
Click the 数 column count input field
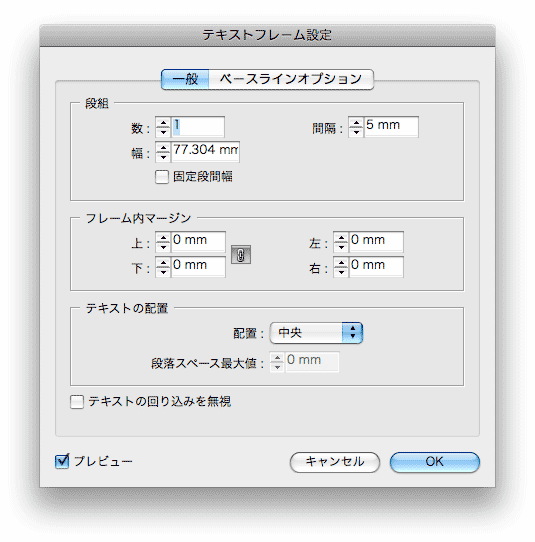pos(198,127)
